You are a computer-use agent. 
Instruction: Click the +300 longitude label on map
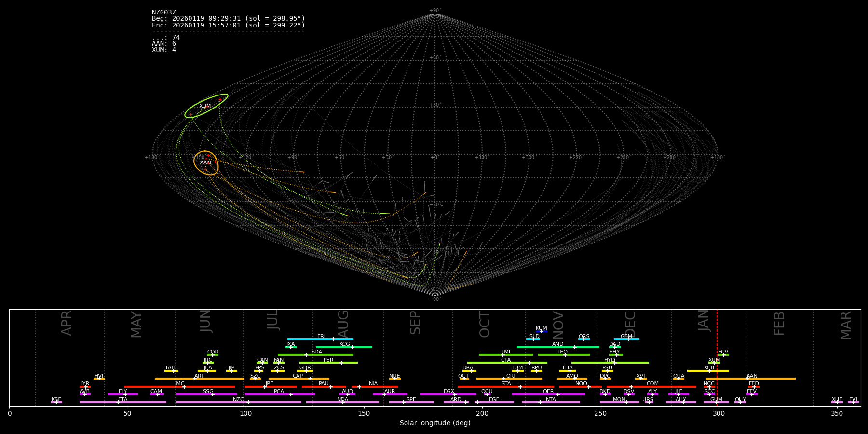coord(528,157)
